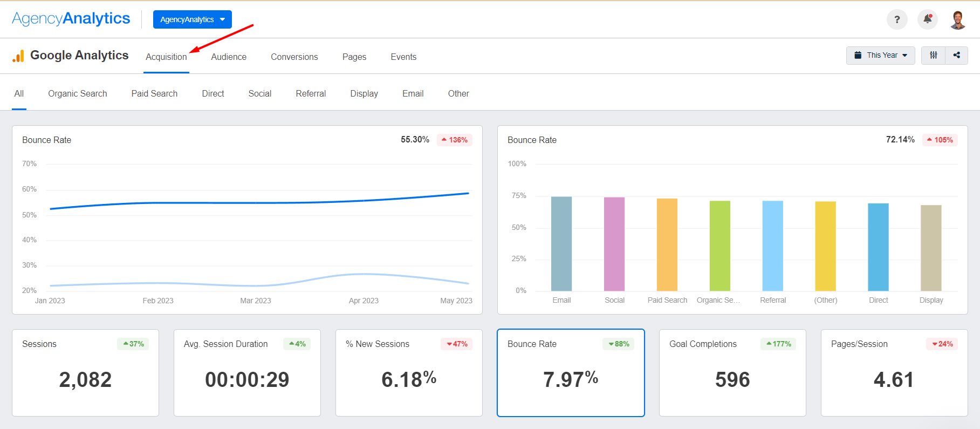Open the help question mark icon
The height and width of the screenshot is (429, 980).
(x=897, y=19)
